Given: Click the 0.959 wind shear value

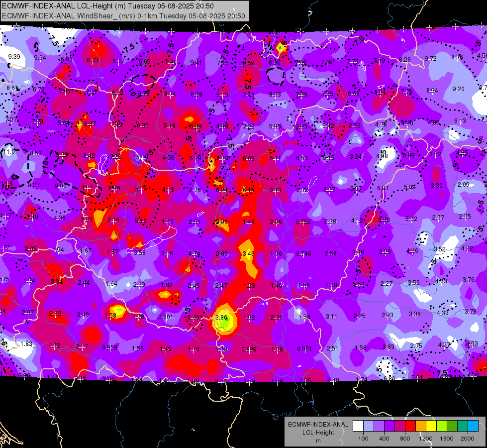Looking at the screenshot, I should [x=109, y=347].
